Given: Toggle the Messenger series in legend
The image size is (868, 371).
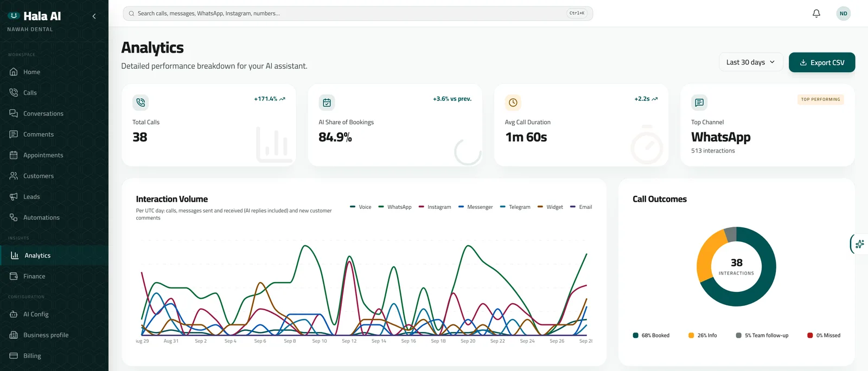Looking at the screenshot, I should coord(476,207).
